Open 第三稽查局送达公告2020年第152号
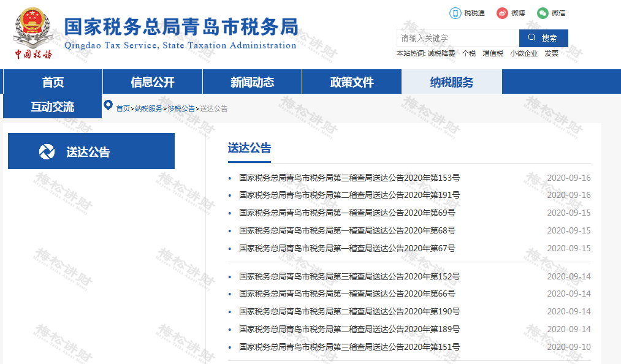Screen dimensions: 621x364 click(349, 276)
